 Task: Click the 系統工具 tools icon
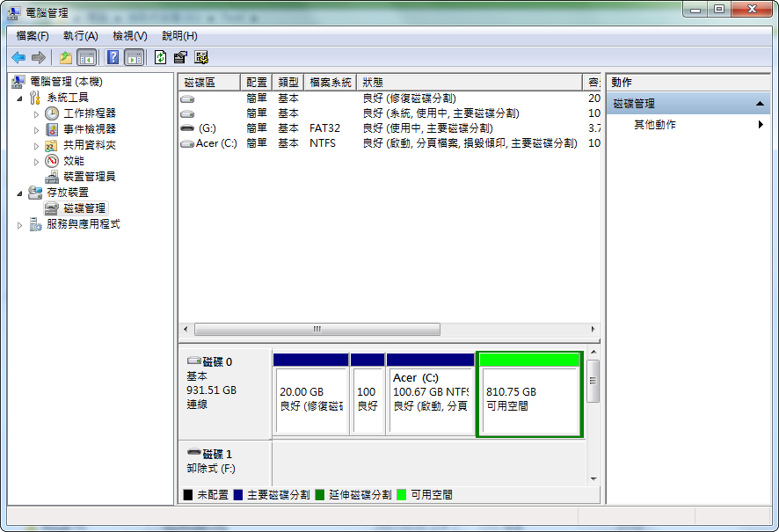(x=35, y=98)
